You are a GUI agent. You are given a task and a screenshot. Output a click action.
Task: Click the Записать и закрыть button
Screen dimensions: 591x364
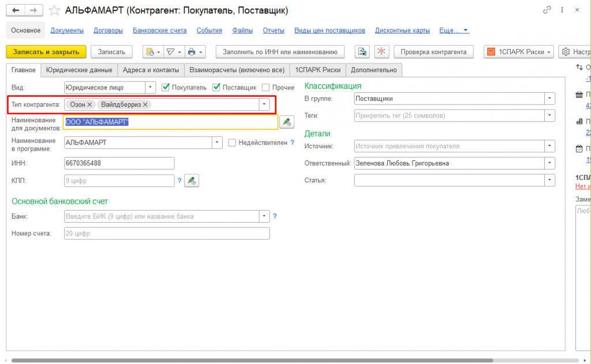[46, 52]
